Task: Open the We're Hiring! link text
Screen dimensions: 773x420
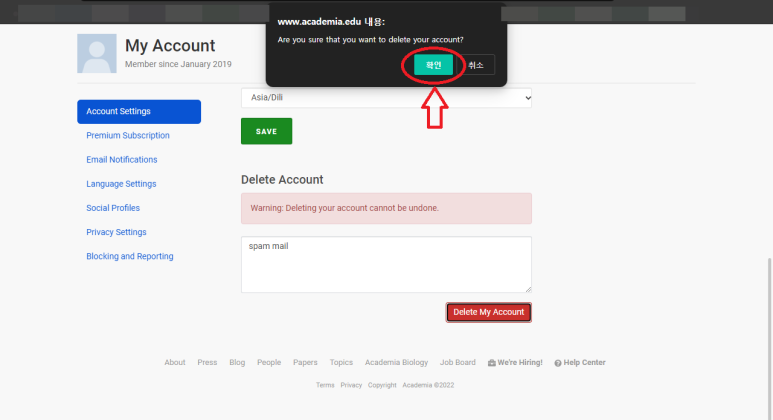Action: point(520,362)
